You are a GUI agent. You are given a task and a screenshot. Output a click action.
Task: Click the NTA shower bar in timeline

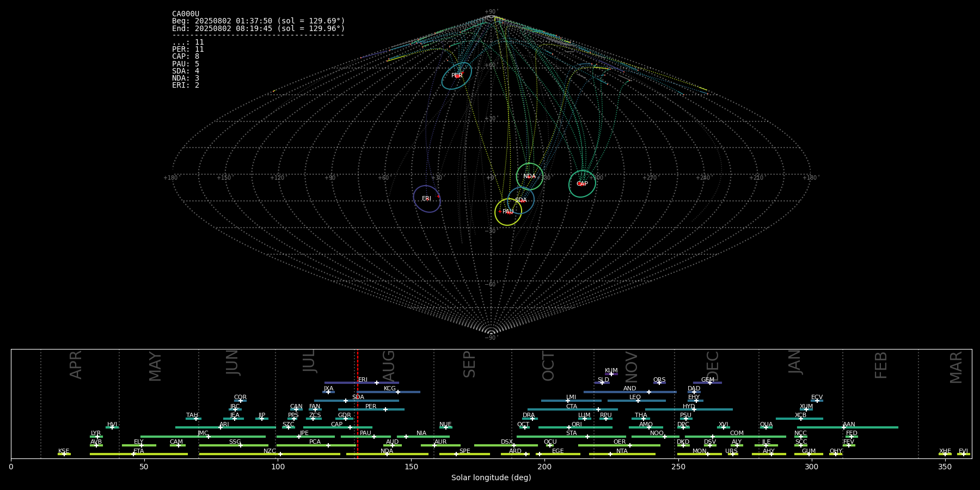(x=622, y=454)
